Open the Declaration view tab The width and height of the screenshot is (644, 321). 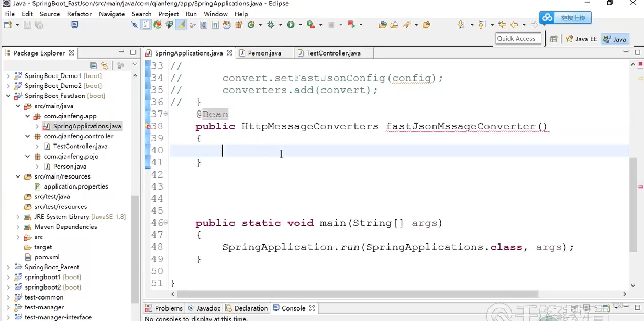coord(246,308)
